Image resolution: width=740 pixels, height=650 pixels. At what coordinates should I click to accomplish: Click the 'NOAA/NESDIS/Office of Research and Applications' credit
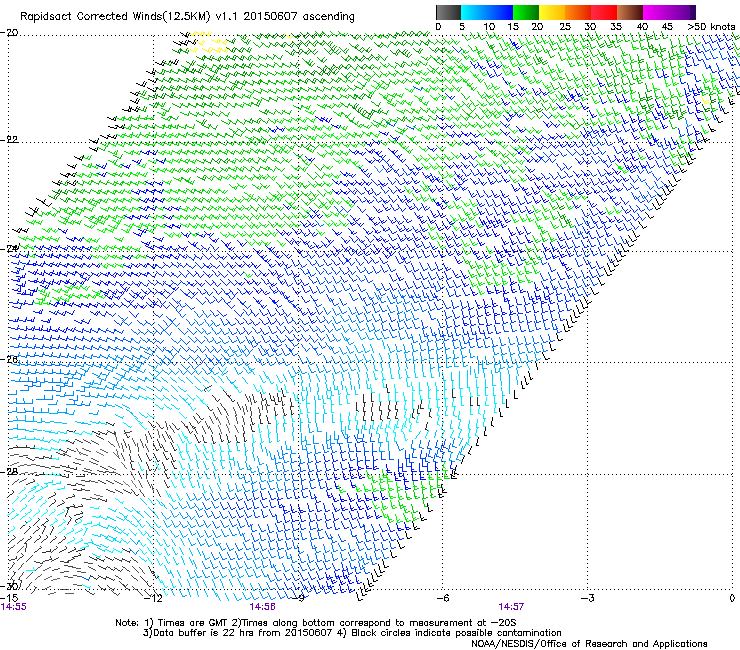click(589, 644)
